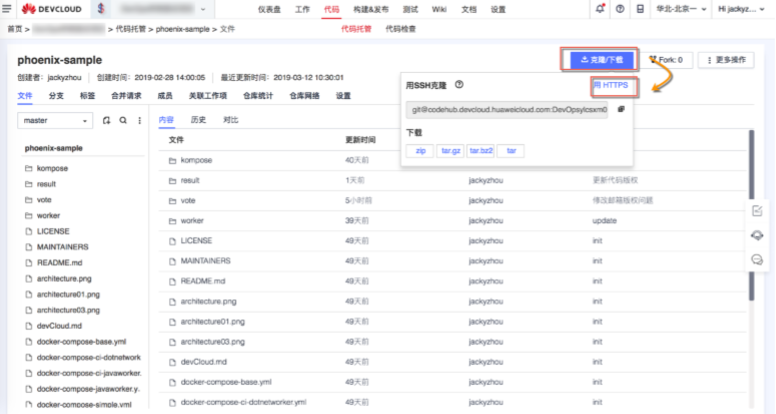Screen dimensions: 776x414
Task: Copy the SSH clone URL
Action: (x=621, y=109)
